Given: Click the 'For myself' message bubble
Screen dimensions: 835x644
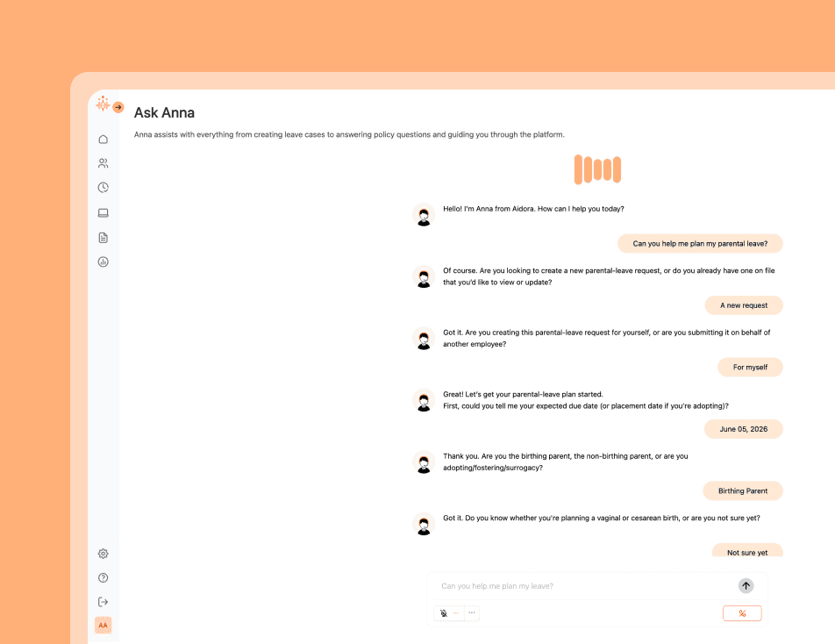Looking at the screenshot, I should click(x=750, y=367).
